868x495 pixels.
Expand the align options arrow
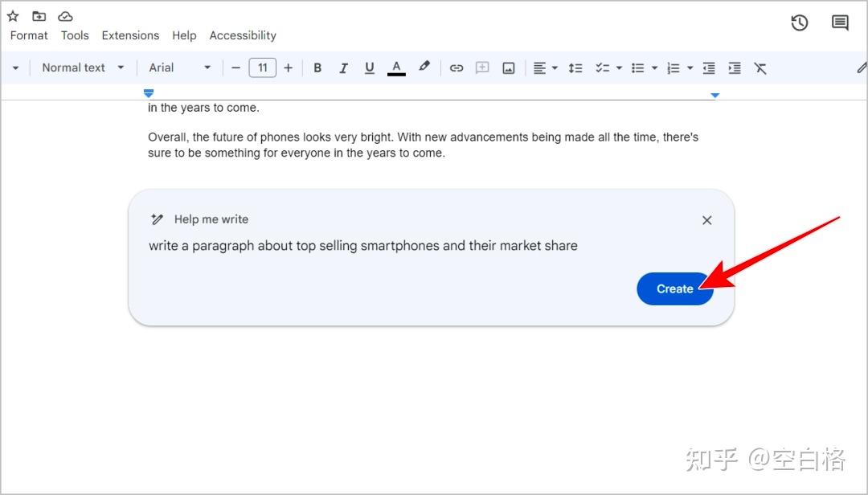coord(555,68)
